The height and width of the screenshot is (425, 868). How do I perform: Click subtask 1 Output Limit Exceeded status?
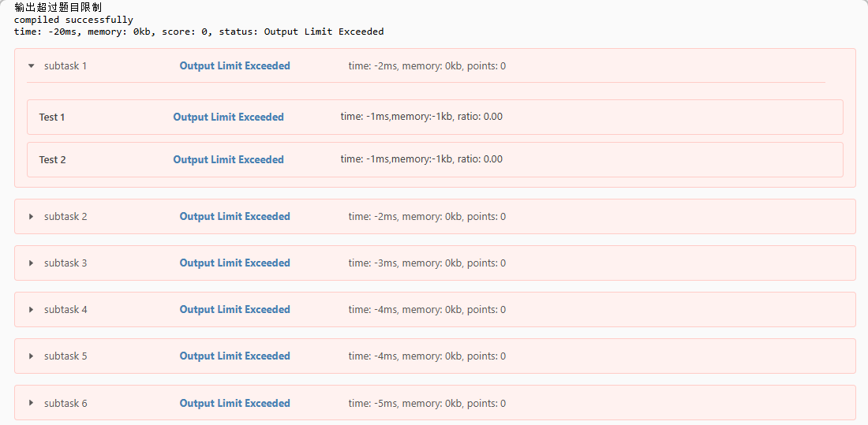point(234,66)
